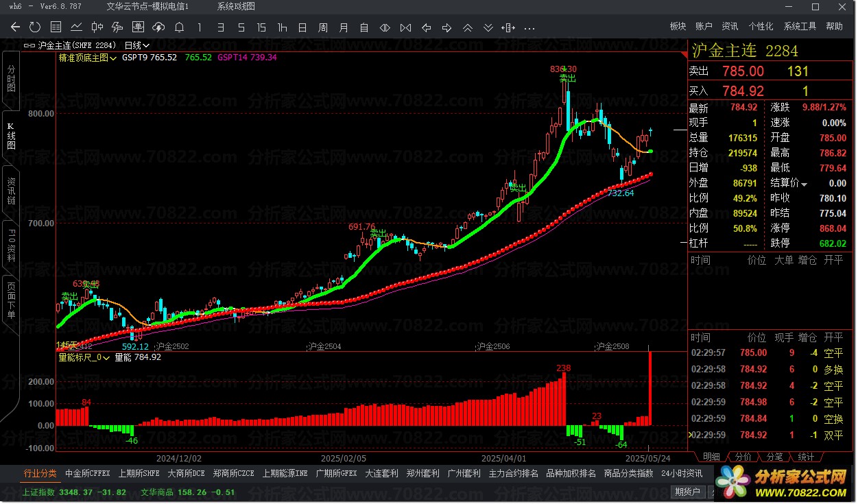Open the 系统工具 menu
This screenshot has height=504, width=858.
point(800,26)
